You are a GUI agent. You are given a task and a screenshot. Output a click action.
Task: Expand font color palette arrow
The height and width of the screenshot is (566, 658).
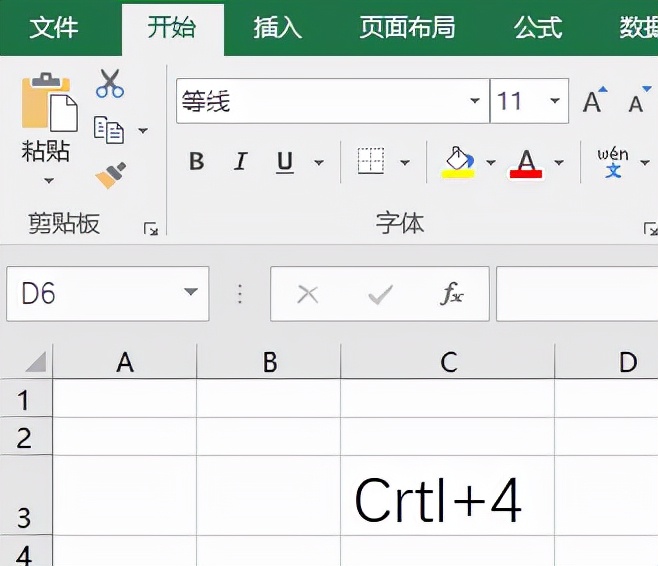(559, 162)
